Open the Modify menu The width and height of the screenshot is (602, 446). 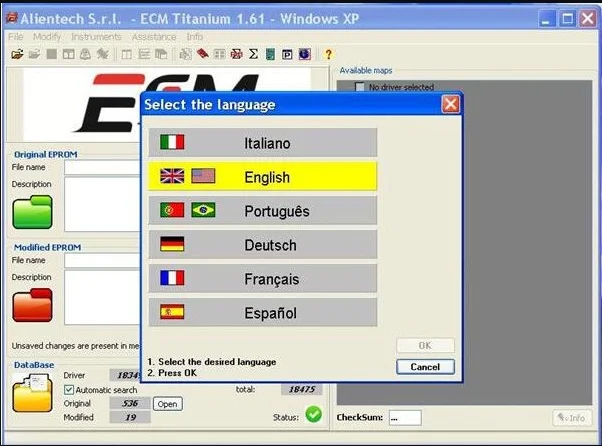(47, 37)
